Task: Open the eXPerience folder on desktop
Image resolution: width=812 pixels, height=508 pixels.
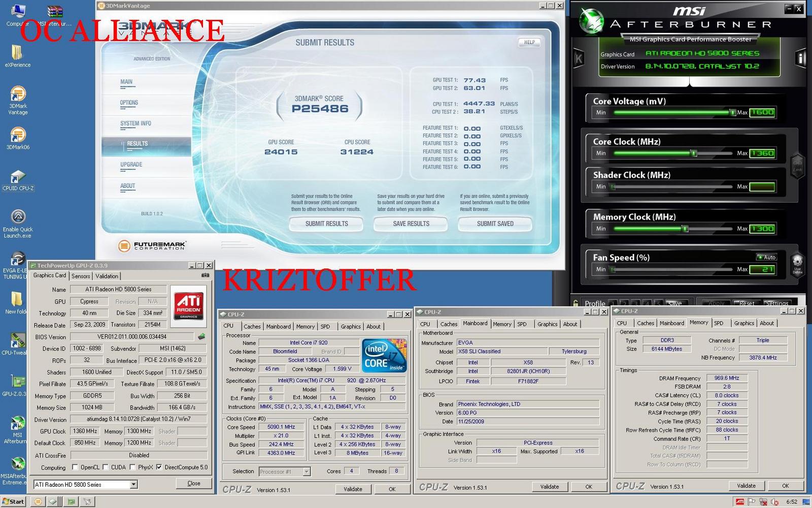Action: click(17, 56)
